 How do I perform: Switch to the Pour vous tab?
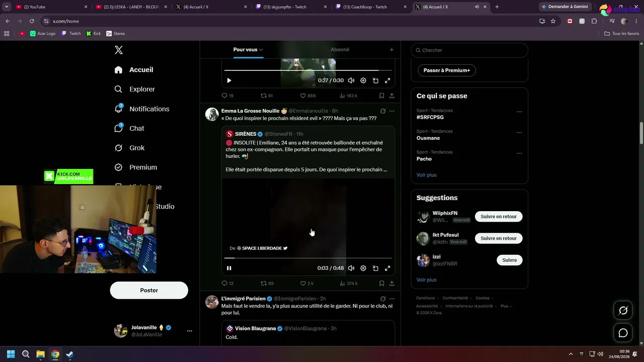[x=248, y=50]
